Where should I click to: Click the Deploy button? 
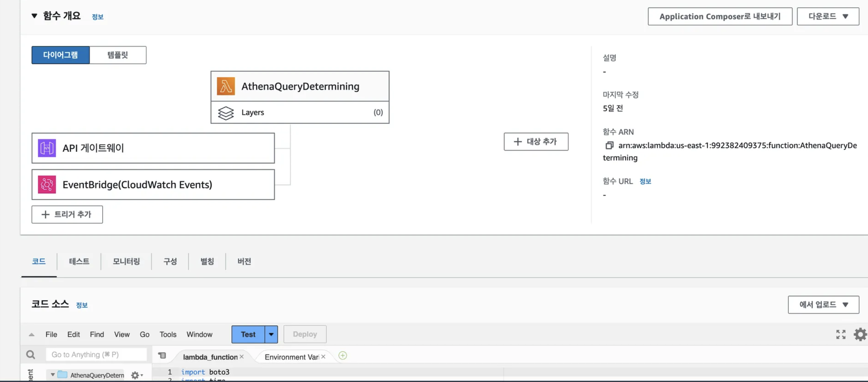[x=305, y=334]
